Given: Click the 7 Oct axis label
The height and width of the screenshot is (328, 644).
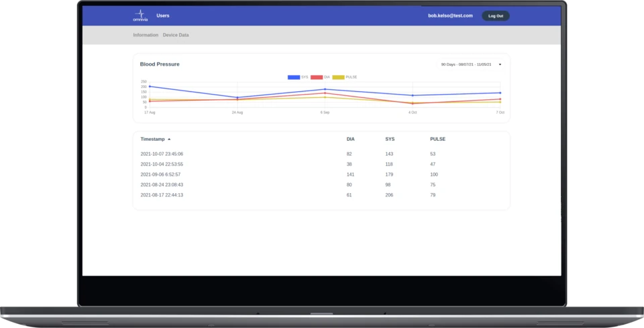Looking at the screenshot, I should coord(500,113).
